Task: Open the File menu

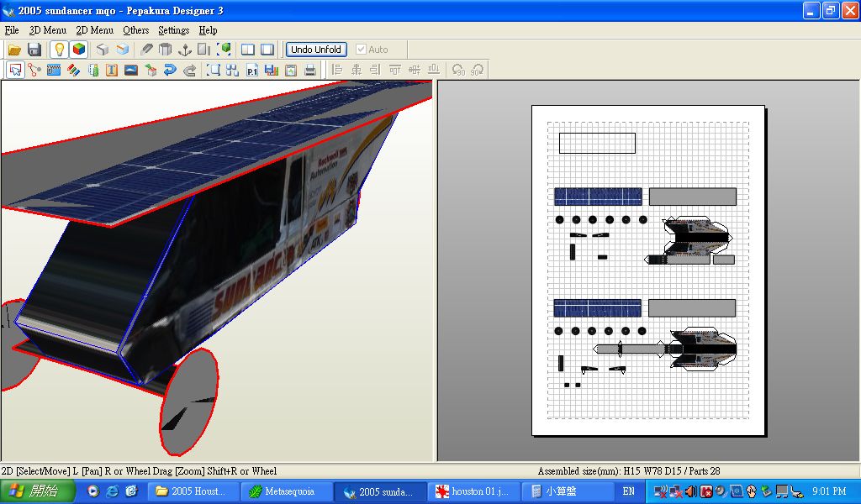Action: (12, 30)
